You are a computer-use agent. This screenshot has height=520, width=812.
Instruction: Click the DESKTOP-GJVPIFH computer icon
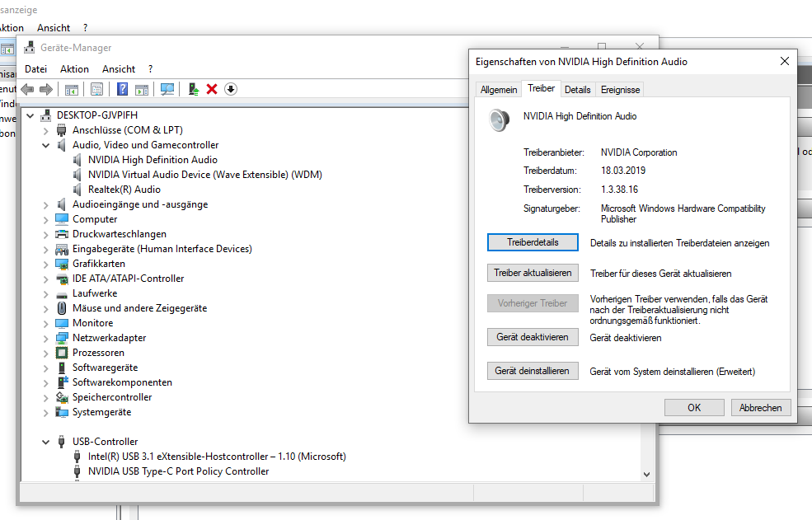[x=46, y=115]
